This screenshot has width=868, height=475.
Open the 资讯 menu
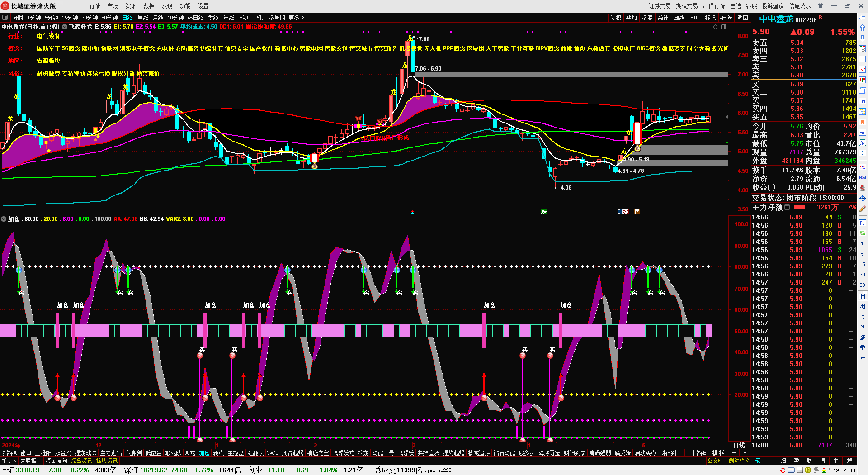click(x=131, y=6)
